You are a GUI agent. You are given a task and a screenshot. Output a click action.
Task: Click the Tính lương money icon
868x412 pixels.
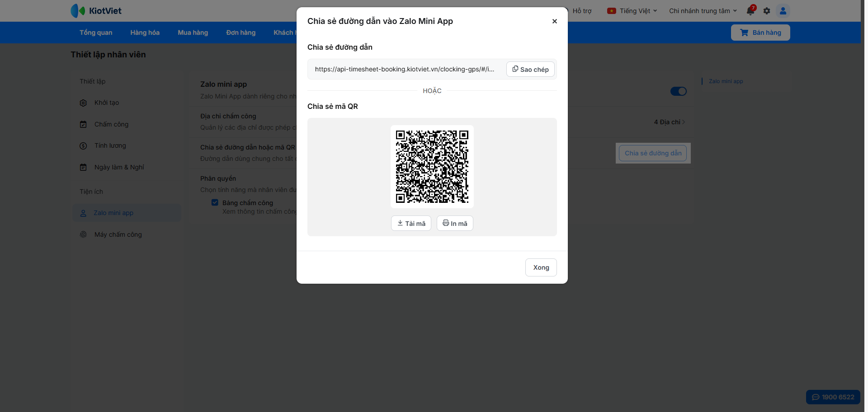[83, 146]
